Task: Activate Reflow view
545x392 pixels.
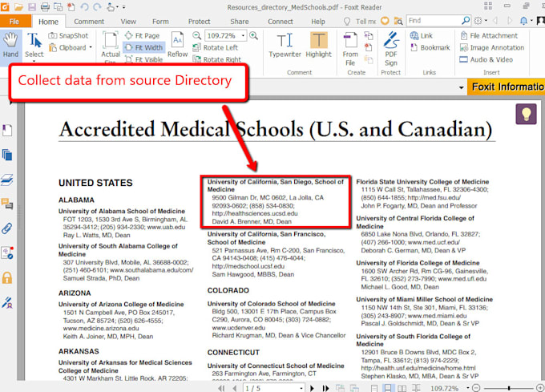Action: point(178,44)
